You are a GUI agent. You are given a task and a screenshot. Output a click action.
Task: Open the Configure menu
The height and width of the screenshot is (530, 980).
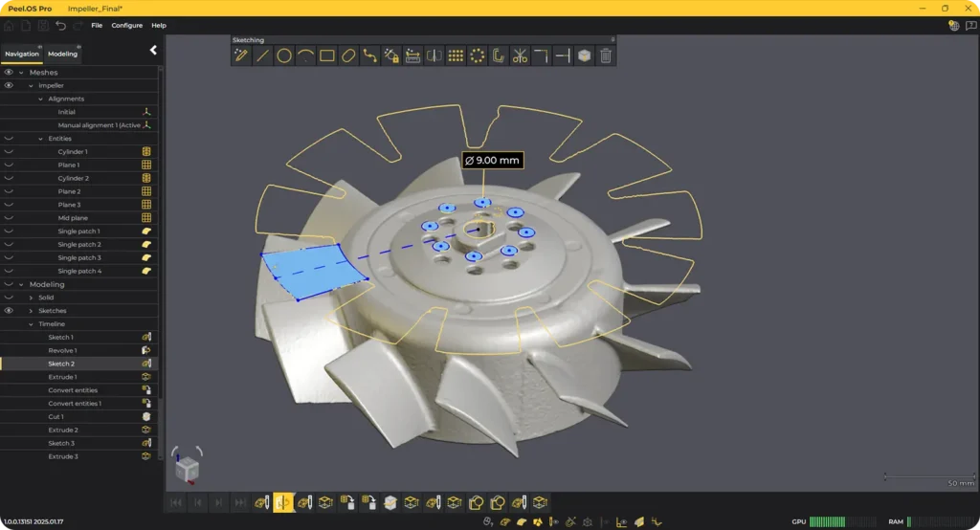click(x=126, y=25)
